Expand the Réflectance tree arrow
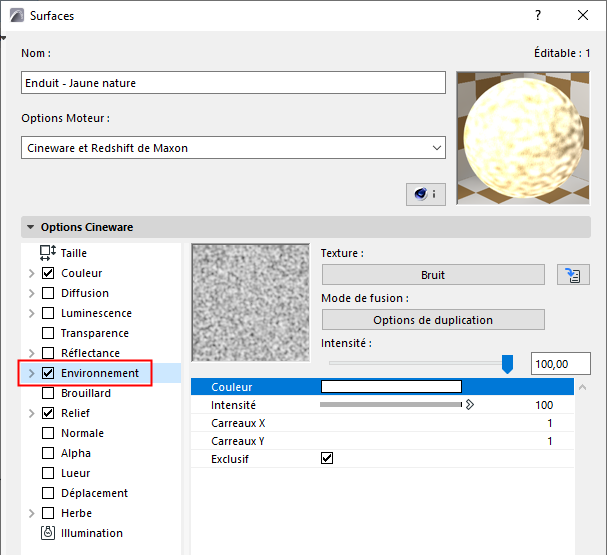This screenshot has height=555, width=607. click(32, 353)
